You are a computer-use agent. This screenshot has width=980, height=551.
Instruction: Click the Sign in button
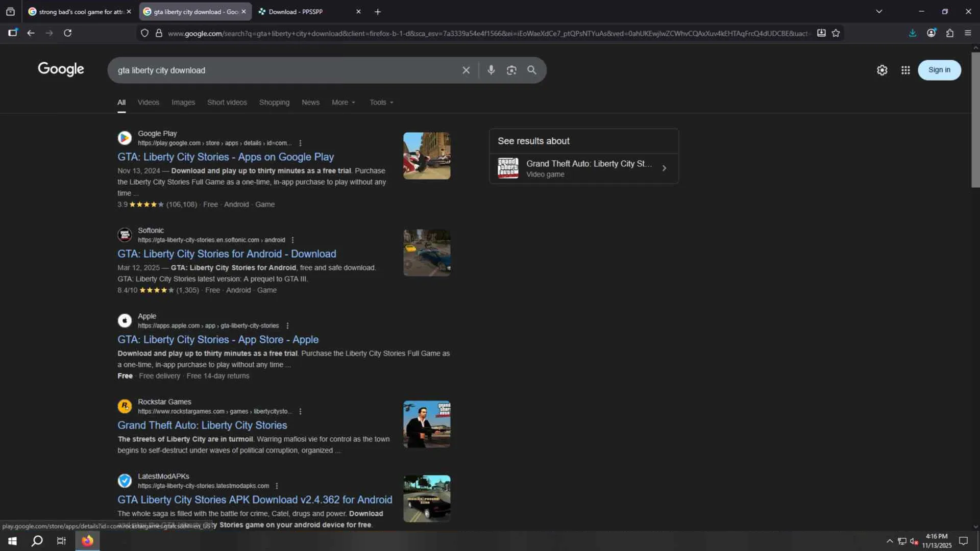(939, 70)
